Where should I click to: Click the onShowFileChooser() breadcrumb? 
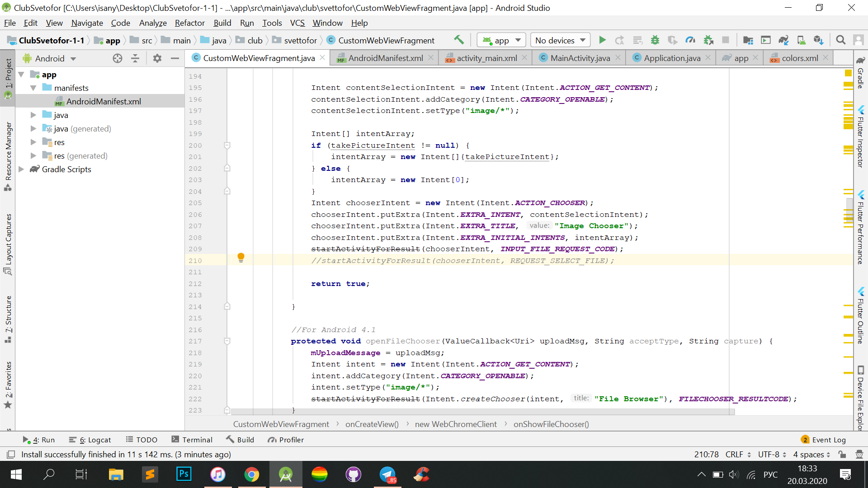(x=551, y=424)
